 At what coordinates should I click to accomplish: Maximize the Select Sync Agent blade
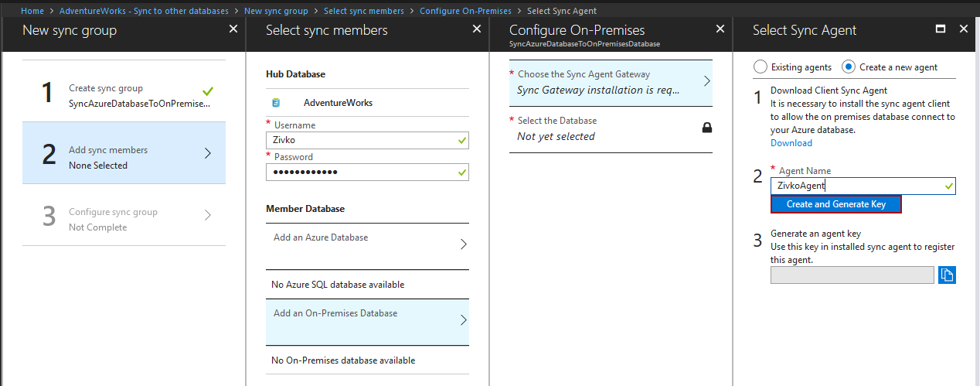coord(941,29)
